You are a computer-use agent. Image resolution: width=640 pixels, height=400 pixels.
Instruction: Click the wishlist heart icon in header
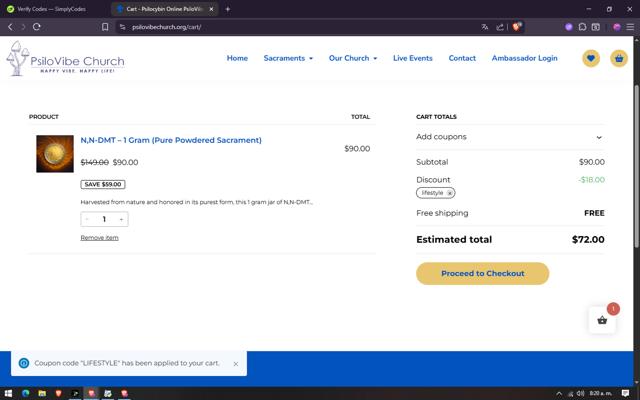click(x=591, y=58)
